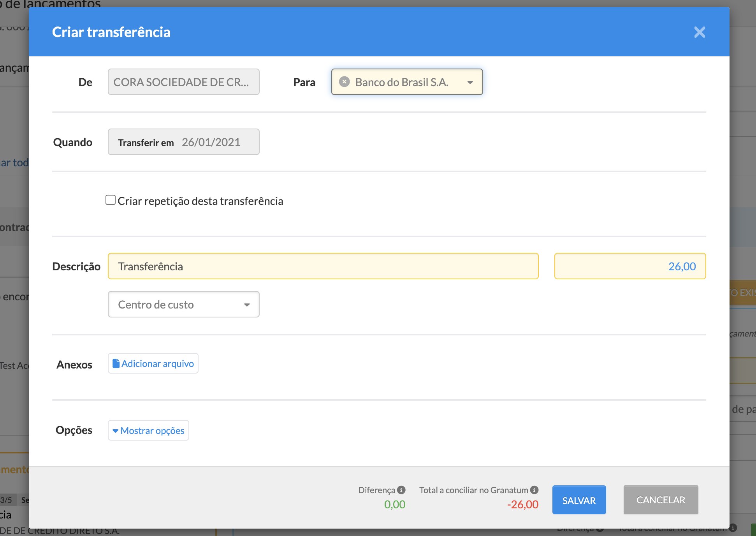Screen dimensions: 756x536
Task: Open the Para account dropdown arrow
Action: pyautogui.click(x=470, y=82)
